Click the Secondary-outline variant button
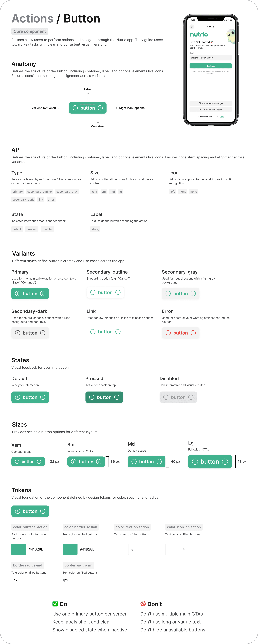This screenshot has width=258, height=644. pyautogui.click(x=105, y=292)
